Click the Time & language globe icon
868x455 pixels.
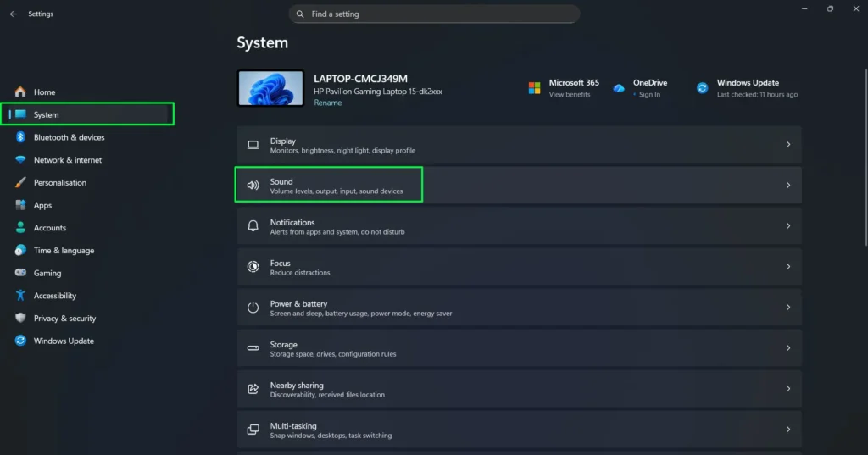20,250
